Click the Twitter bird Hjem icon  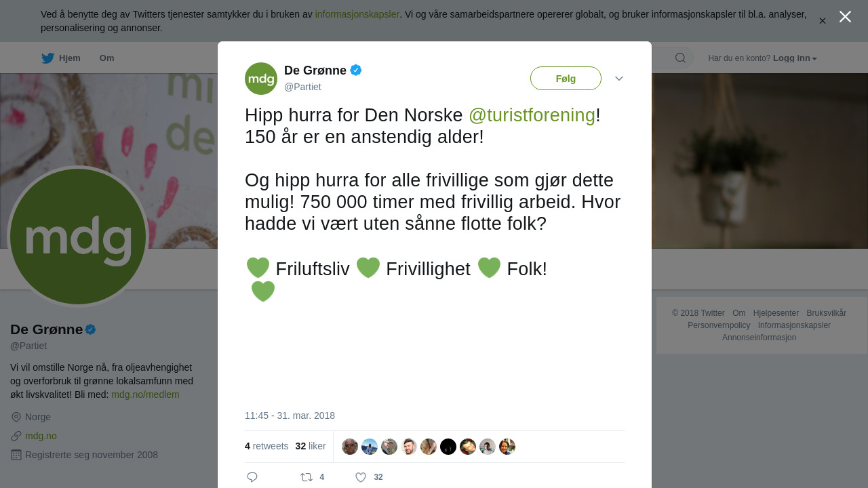tap(47, 58)
